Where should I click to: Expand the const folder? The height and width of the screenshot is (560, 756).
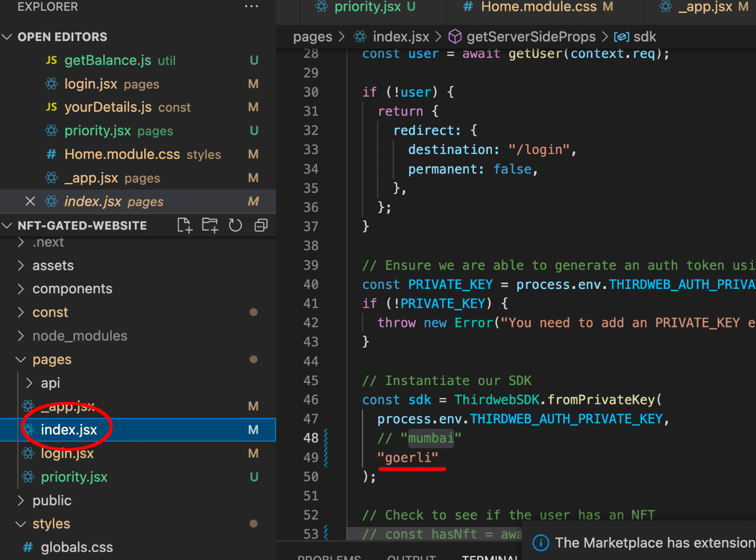coord(21,312)
